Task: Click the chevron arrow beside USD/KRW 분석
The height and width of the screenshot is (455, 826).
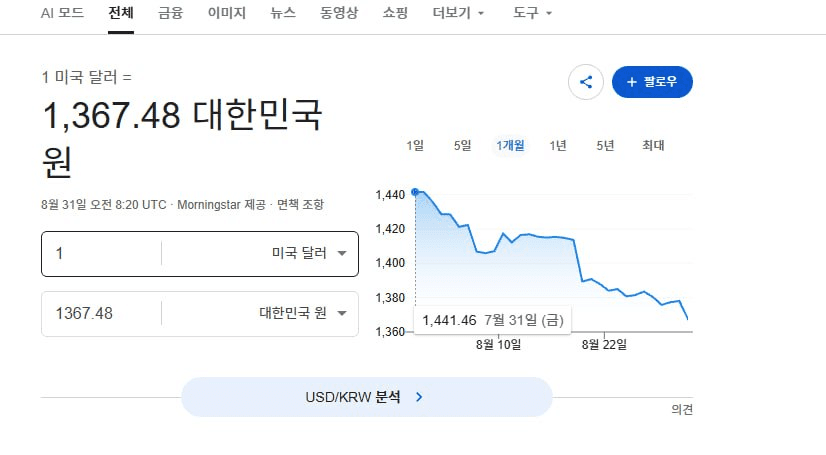Action: click(419, 397)
